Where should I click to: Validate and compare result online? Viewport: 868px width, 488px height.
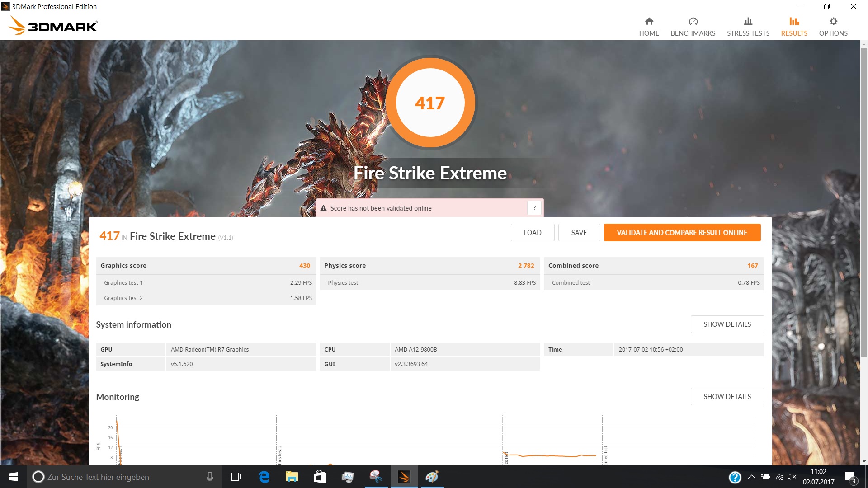point(682,233)
